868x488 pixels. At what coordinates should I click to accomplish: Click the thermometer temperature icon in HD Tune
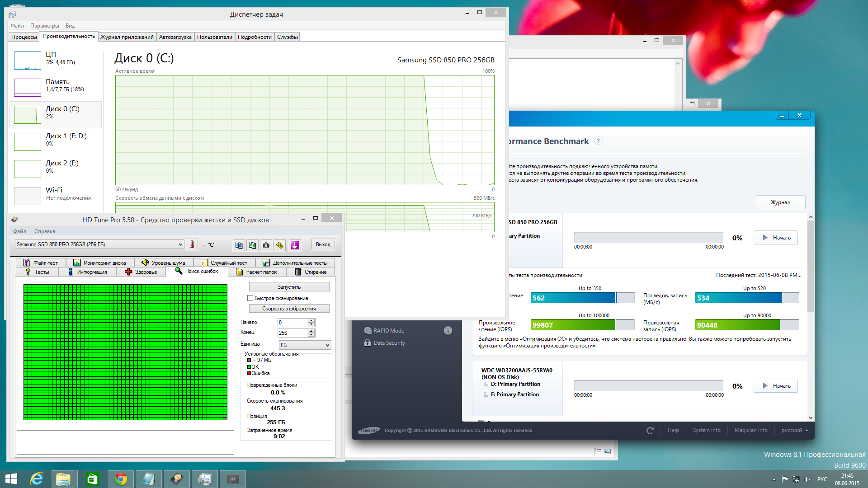point(192,244)
